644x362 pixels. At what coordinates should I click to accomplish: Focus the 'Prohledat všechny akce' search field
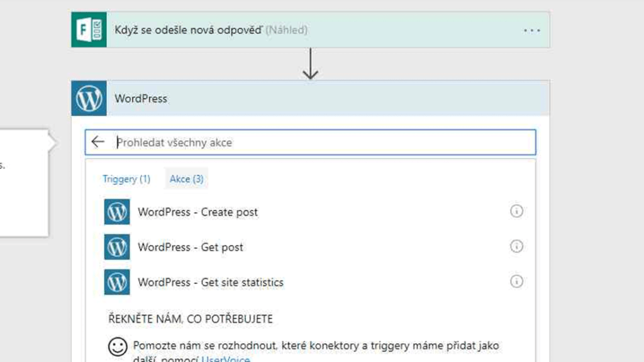click(x=314, y=143)
